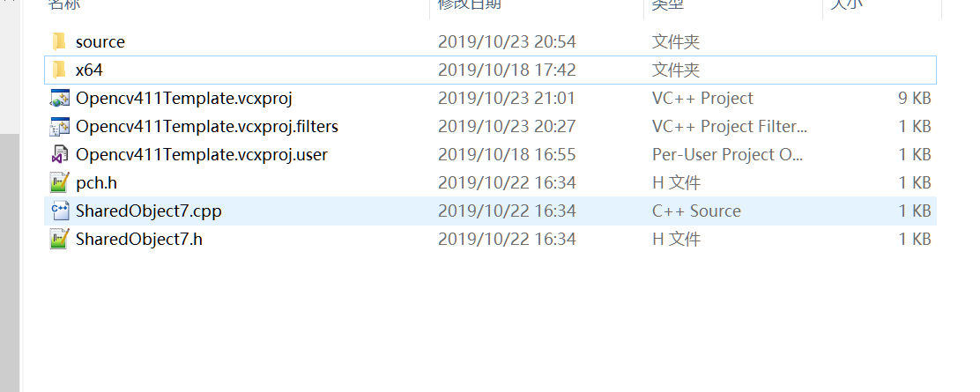
Task: Click the vcxproj.user Visual Studio icon
Action: pyautogui.click(x=59, y=154)
